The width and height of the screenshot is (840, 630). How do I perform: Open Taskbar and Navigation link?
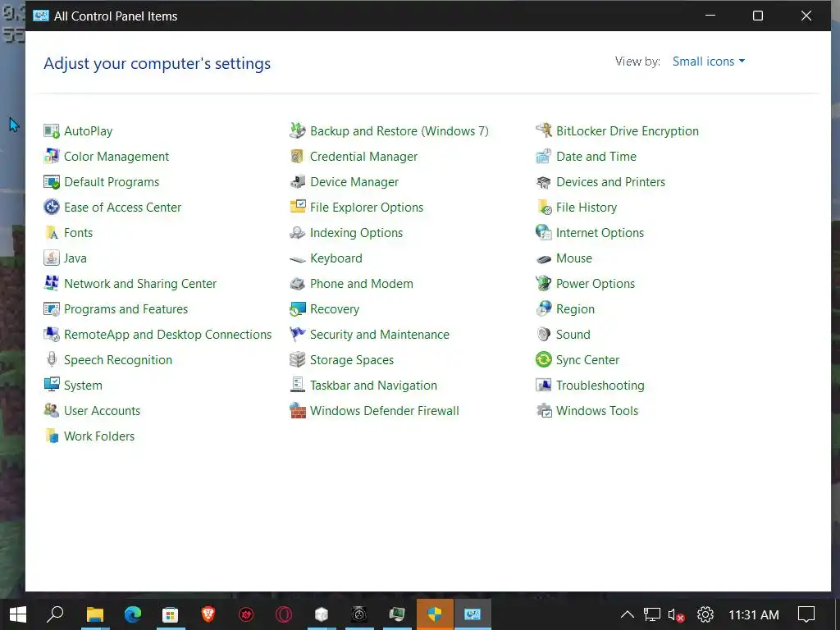click(373, 386)
